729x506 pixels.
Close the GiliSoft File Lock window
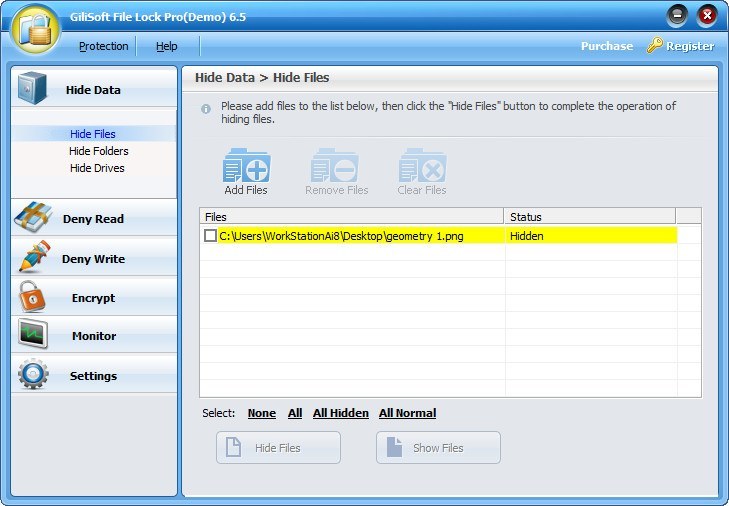707,16
